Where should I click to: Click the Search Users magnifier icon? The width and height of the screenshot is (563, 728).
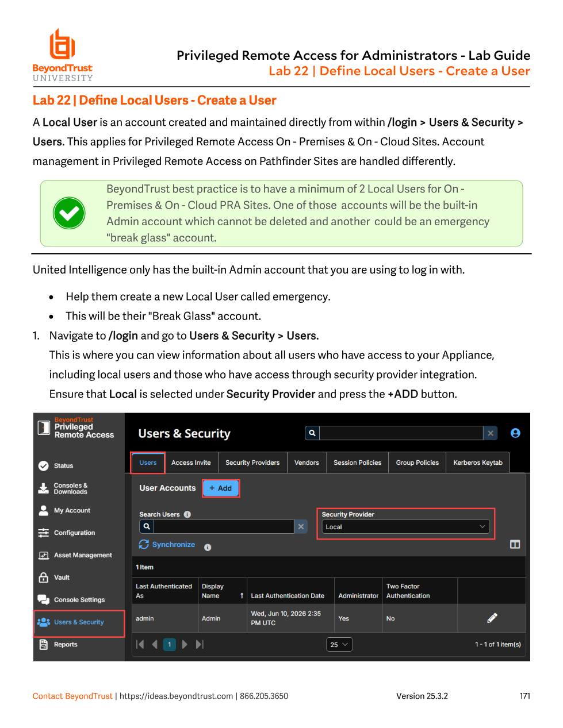tap(147, 526)
